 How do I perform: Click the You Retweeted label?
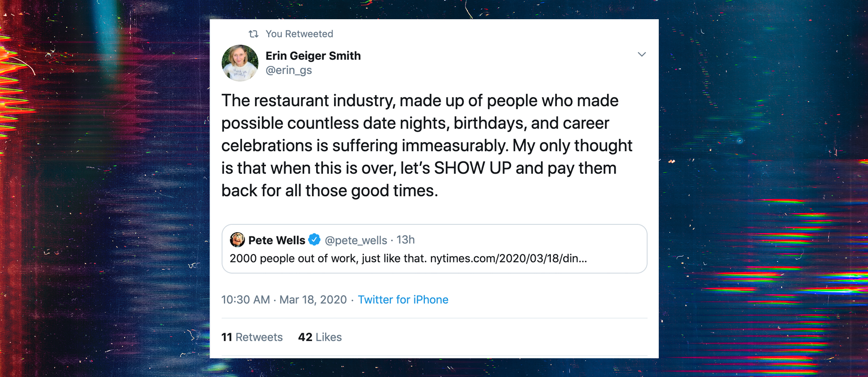click(x=299, y=34)
